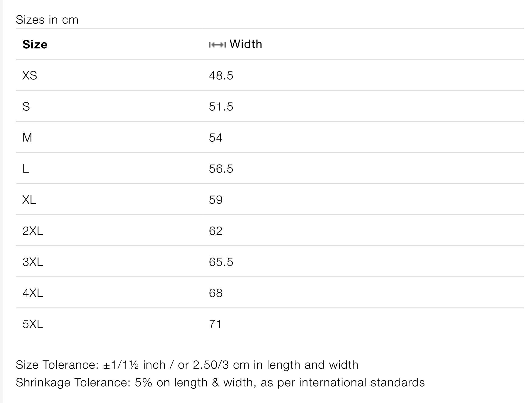Click the 71 width value for 5XL

coord(215,324)
